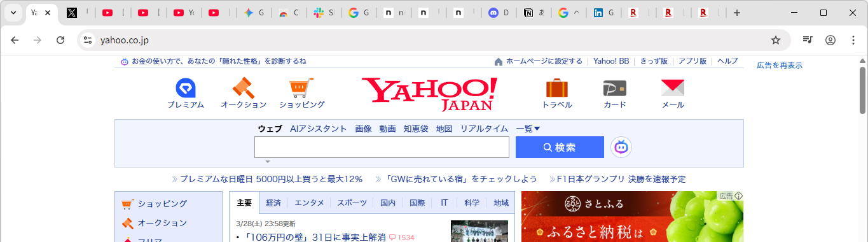Open the プレミアムな日曜日 promo link
The height and width of the screenshot is (242, 868).
point(271,180)
